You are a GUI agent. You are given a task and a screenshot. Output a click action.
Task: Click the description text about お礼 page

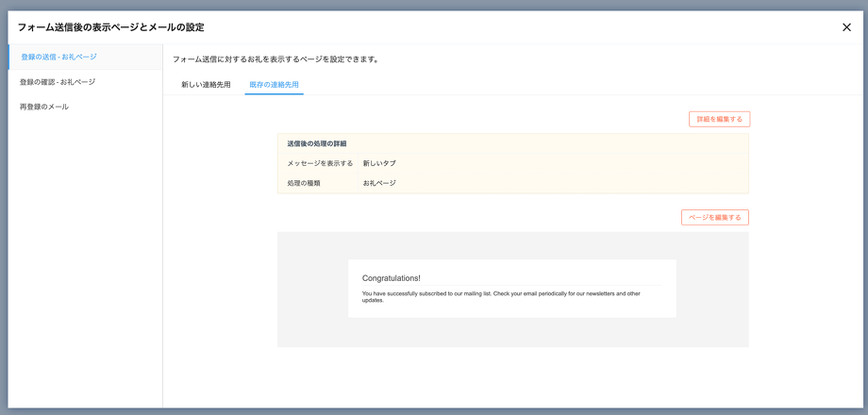pos(275,59)
